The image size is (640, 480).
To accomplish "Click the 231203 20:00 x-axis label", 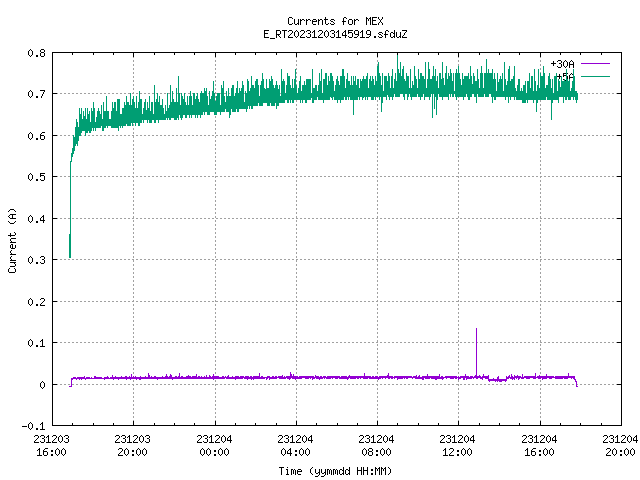I will pyautogui.click(x=132, y=446).
